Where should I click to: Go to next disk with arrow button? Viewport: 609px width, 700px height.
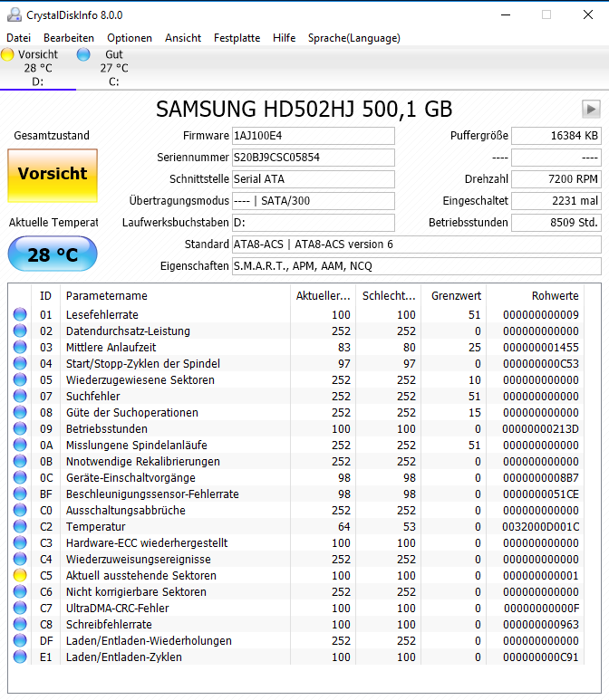591,109
